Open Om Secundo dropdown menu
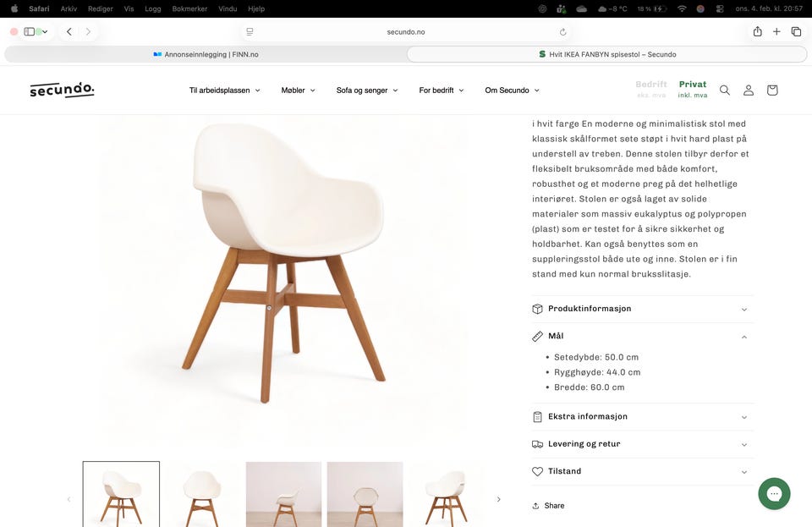 (x=512, y=90)
